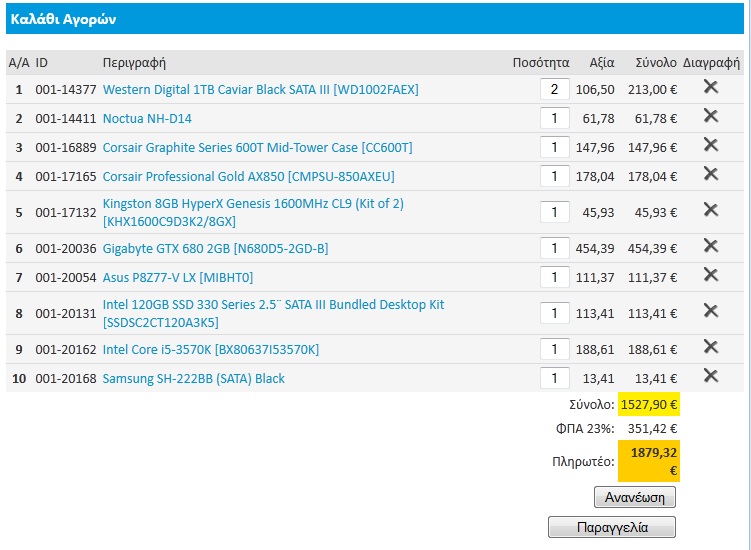The image size is (751, 550).
Task: Click the Ποσότητα column header
Action: click(x=541, y=63)
